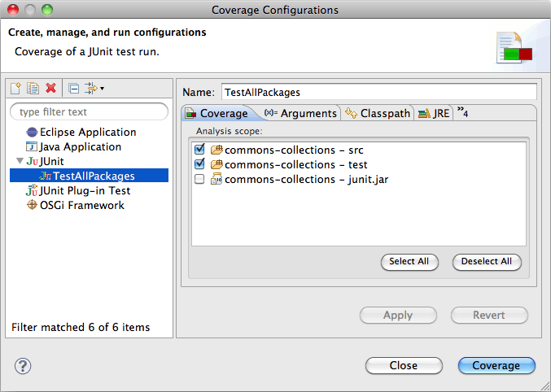Open the JRE tab
This screenshot has width=551, height=392.
[x=434, y=113]
